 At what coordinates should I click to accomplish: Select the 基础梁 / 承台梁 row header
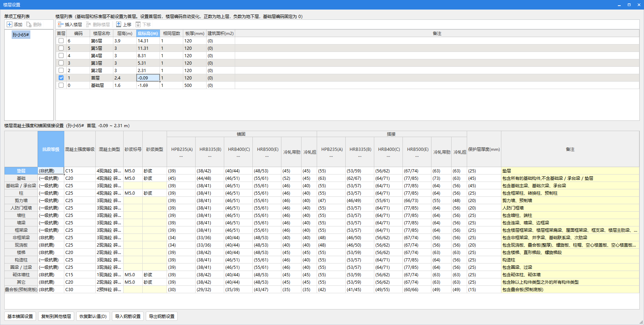[21, 185]
